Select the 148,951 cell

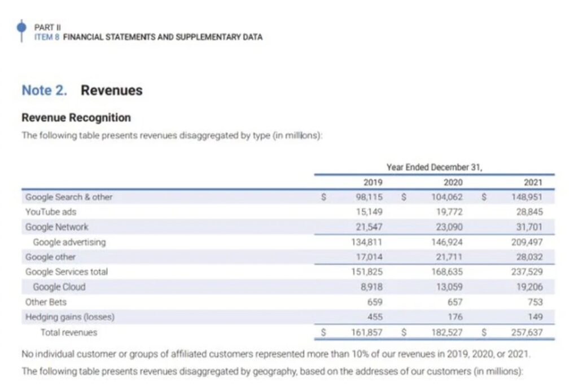(527, 197)
